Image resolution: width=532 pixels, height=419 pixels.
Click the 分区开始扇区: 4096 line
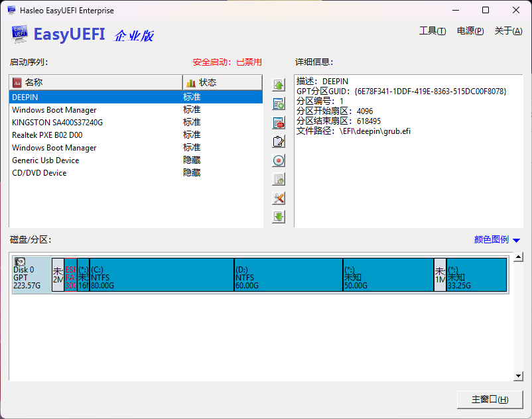[x=334, y=111]
